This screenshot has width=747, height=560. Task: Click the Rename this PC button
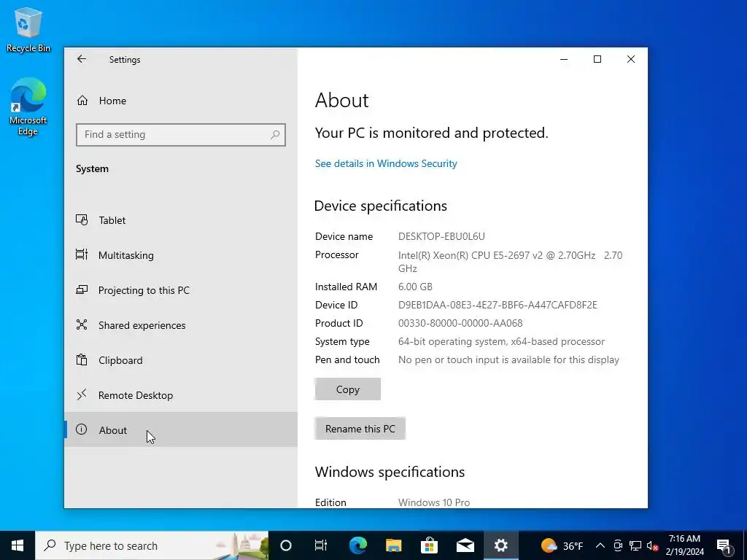(x=360, y=429)
